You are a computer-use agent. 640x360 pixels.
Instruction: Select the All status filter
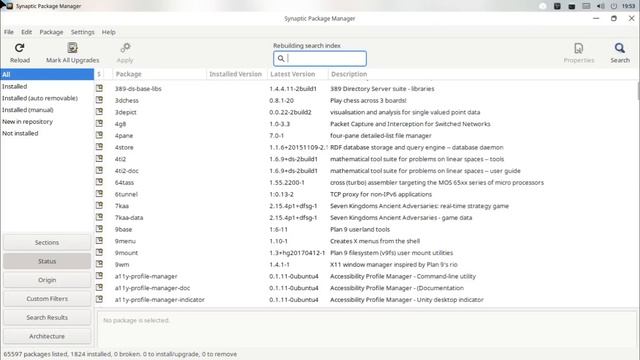click(x=47, y=75)
